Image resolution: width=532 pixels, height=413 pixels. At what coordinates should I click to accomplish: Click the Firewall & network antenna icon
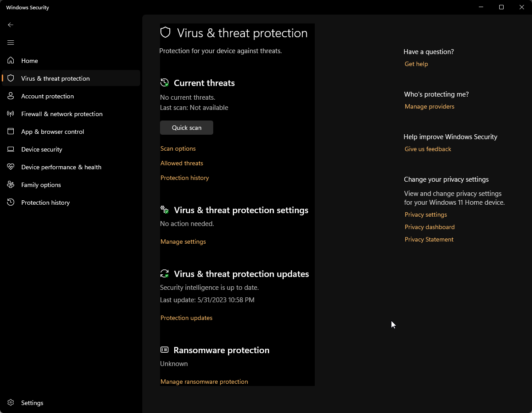click(11, 114)
